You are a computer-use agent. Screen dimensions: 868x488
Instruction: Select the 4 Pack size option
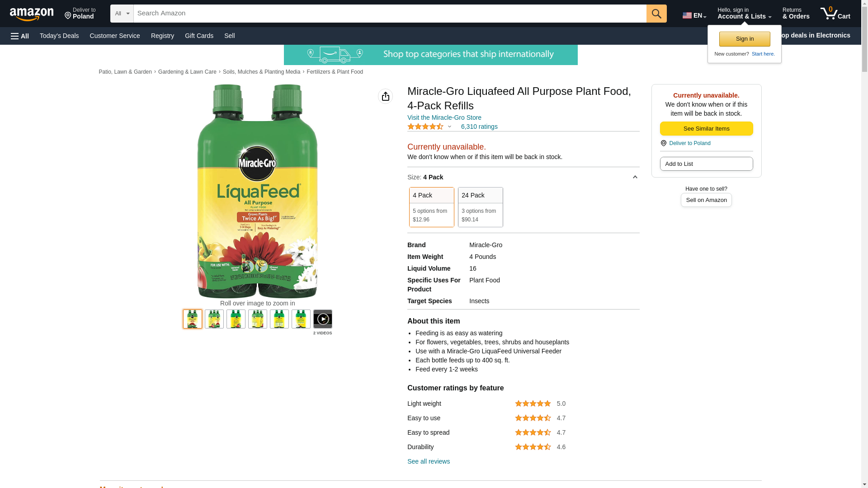pos(431,207)
